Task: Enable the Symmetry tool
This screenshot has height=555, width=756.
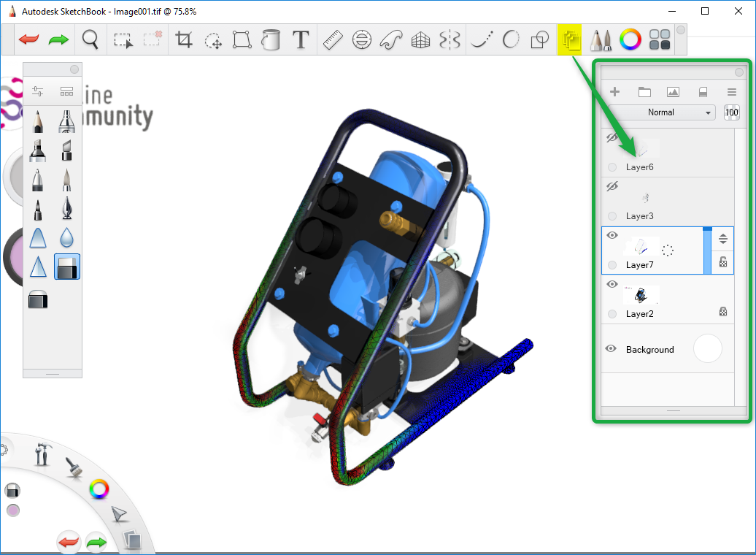Action: [450, 39]
